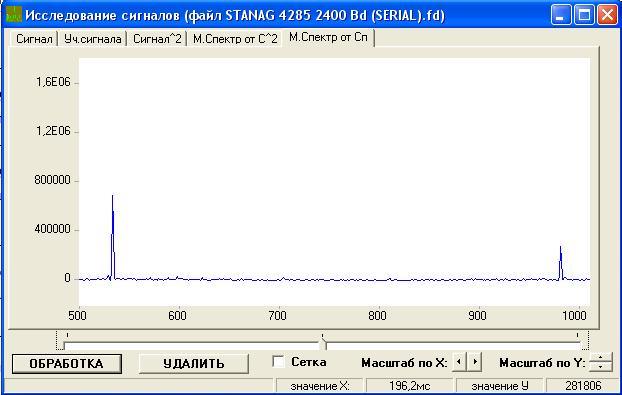Click the УДАЛИТЬ button
The width and height of the screenshot is (622, 395).
(x=194, y=364)
